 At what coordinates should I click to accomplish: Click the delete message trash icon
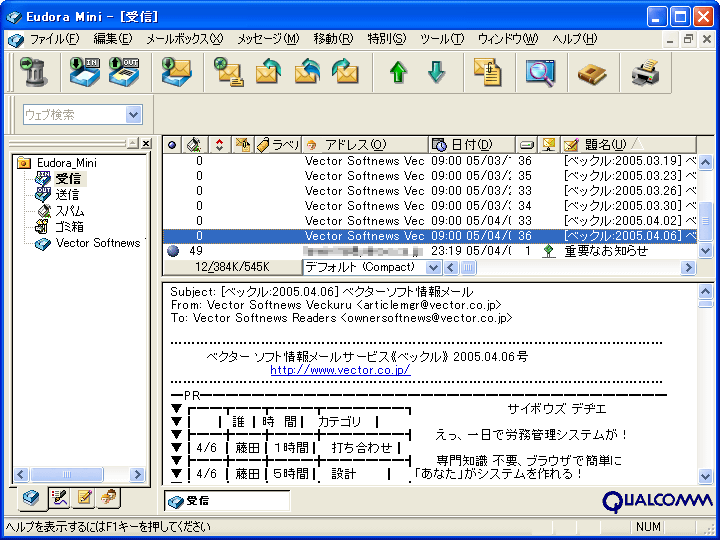[34, 72]
